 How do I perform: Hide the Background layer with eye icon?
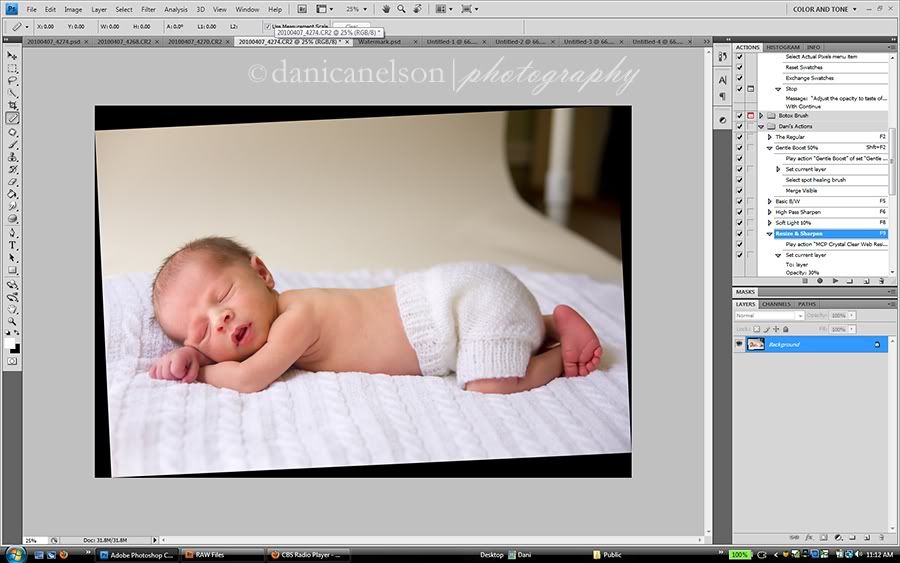pyautogui.click(x=740, y=344)
